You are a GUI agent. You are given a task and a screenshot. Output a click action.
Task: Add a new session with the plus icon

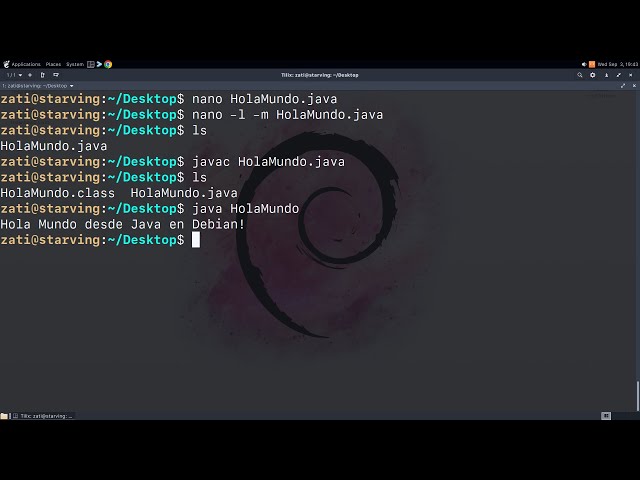pyautogui.click(x=30, y=75)
